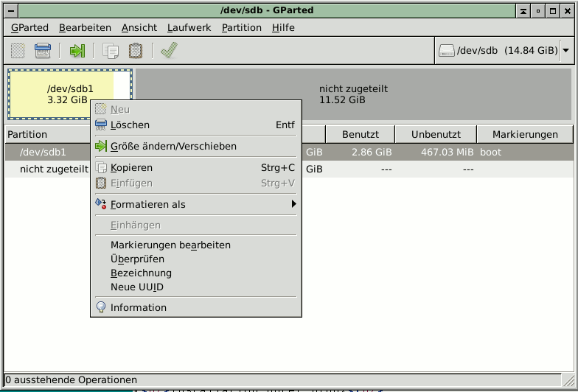Screen dimensions: 578x392
Task: Click the New partition icon in the toolbar
Action: (18, 51)
